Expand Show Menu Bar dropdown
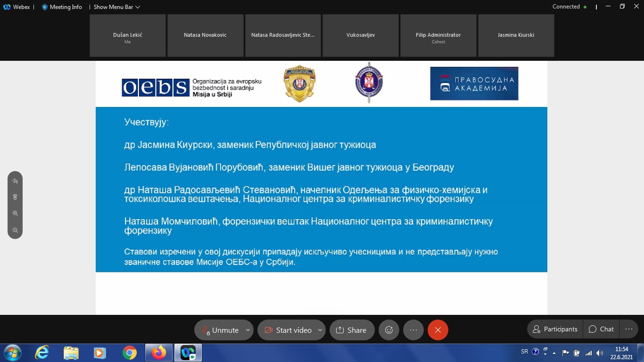This screenshot has width=644, height=362. tap(117, 7)
